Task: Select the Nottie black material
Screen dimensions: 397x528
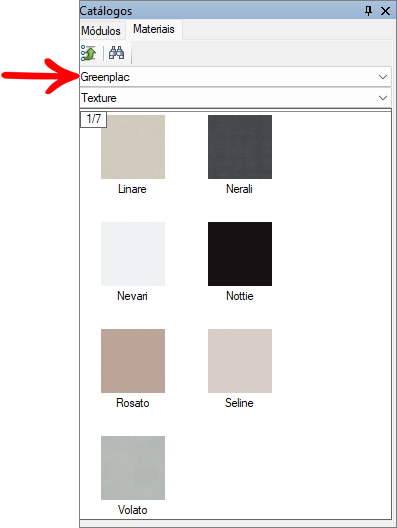Action: 240,254
